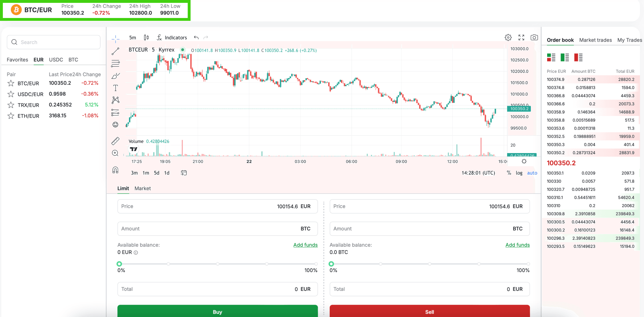
Task: Open the My Trades tab
Action: click(x=630, y=40)
